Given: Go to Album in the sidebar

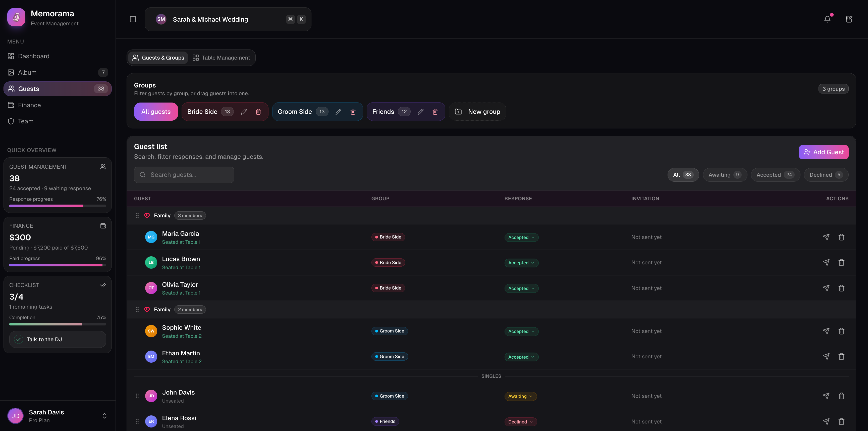Looking at the screenshot, I should [57, 73].
